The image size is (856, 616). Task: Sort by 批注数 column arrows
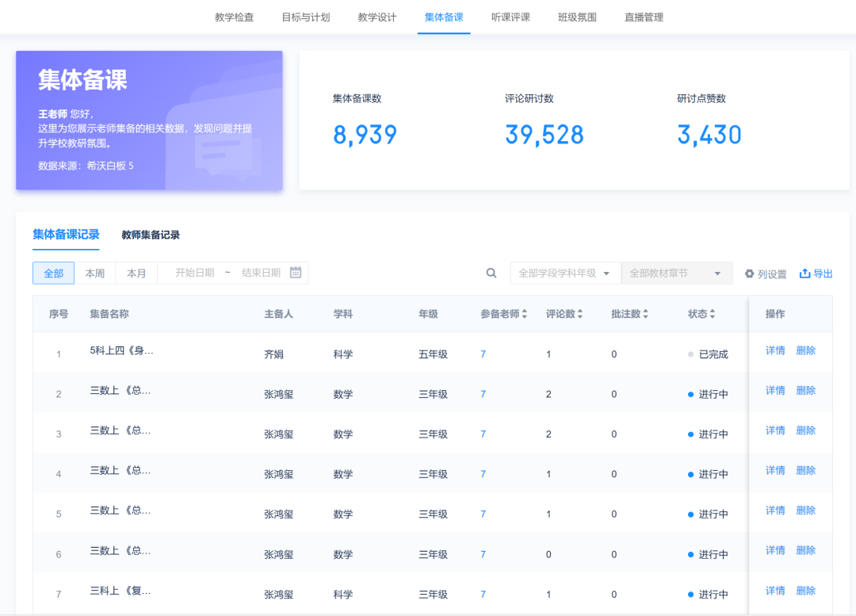[x=645, y=314]
